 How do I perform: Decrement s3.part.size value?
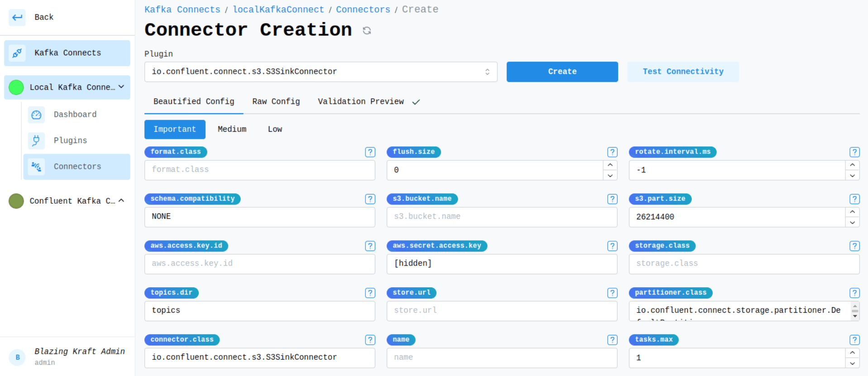[852, 222]
